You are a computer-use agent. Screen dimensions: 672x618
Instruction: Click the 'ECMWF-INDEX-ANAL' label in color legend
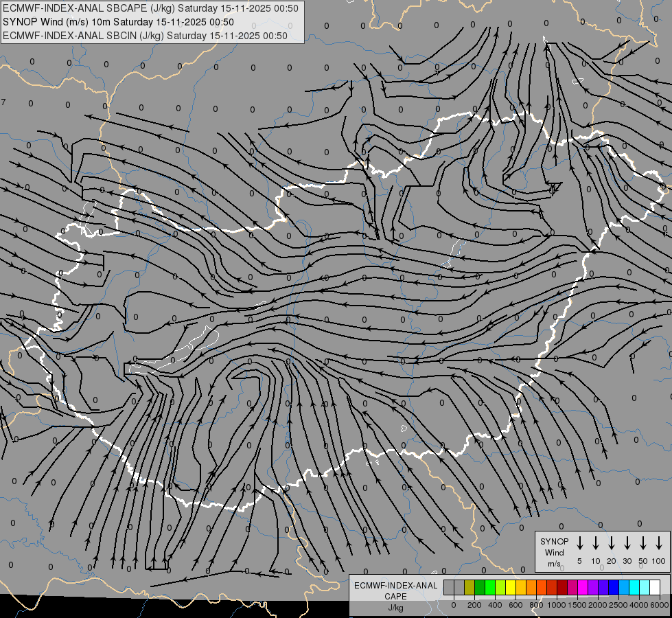395,586
